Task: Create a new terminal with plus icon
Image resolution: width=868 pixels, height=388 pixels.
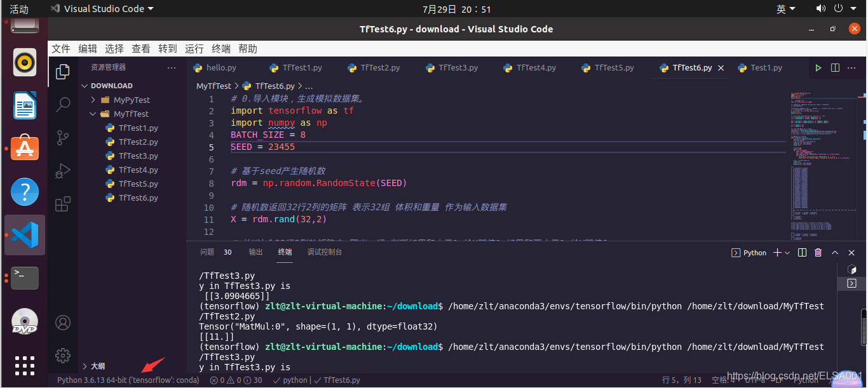Action: (777, 253)
